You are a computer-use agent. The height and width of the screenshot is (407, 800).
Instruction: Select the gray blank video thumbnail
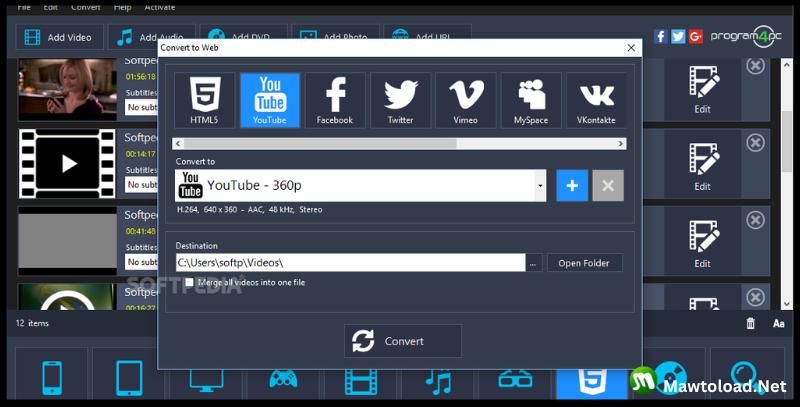click(x=67, y=241)
